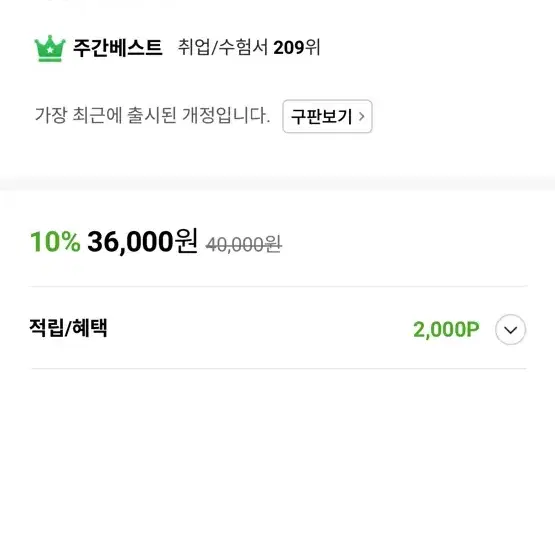
Task: Click the white star inside the crown
Action: pos(50,50)
